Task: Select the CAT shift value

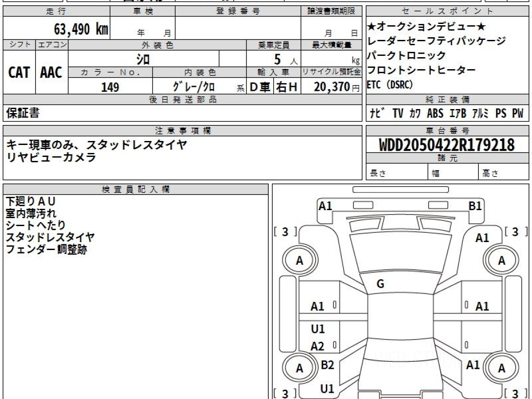Action: [x=19, y=72]
